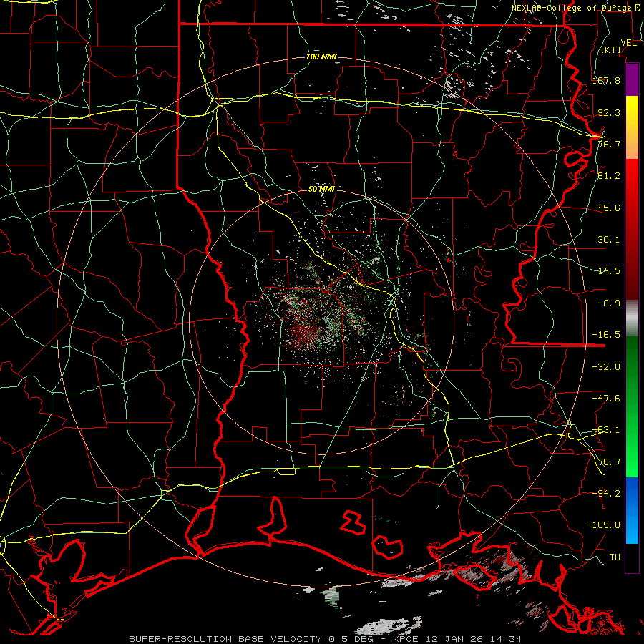Image resolution: width=644 pixels, height=644 pixels.
Task: Click the VEL legend title
Action: pyautogui.click(x=628, y=43)
